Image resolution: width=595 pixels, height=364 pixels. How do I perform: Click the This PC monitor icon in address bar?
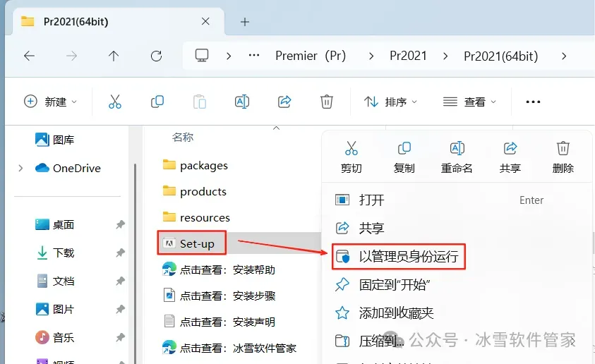202,56
